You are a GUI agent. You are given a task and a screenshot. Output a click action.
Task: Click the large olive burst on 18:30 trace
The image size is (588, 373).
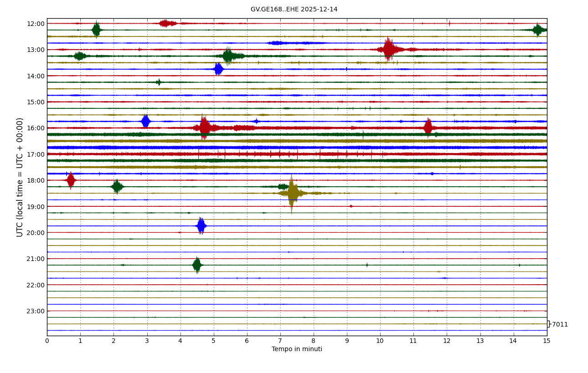[292, 193]
